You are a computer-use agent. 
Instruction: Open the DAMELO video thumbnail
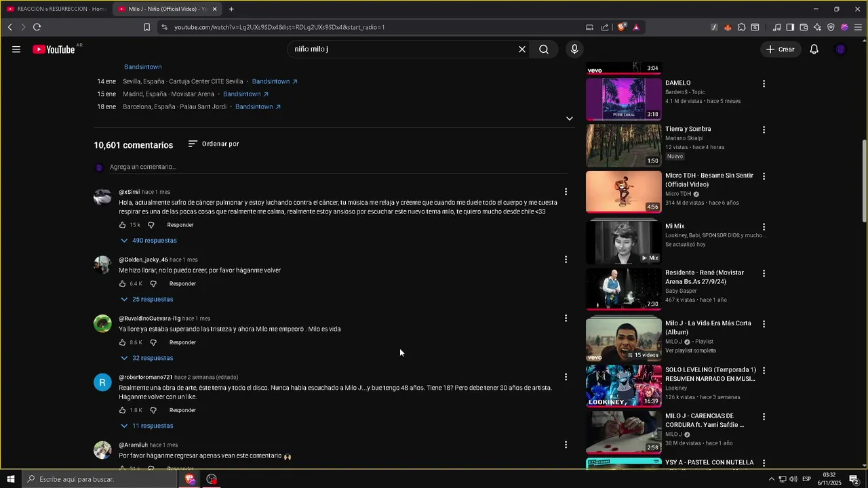coord(623,99)
